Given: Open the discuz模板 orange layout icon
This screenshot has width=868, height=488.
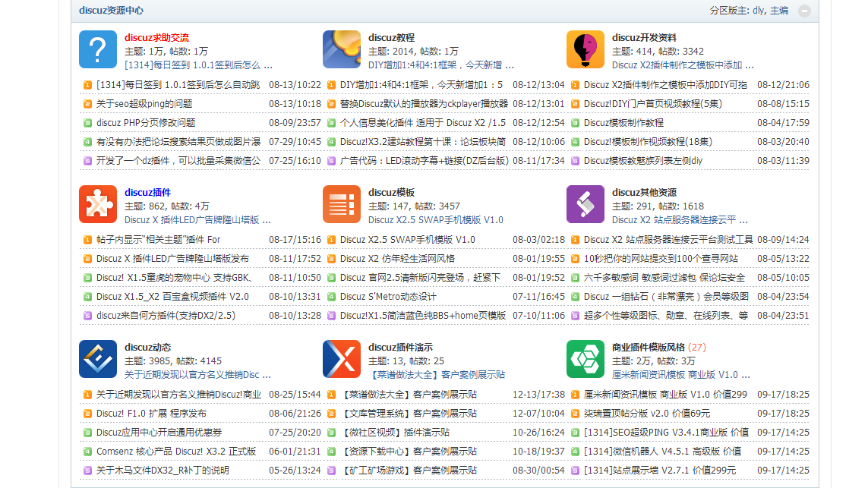Looking at the screenshot, I should tap(342, 204).
